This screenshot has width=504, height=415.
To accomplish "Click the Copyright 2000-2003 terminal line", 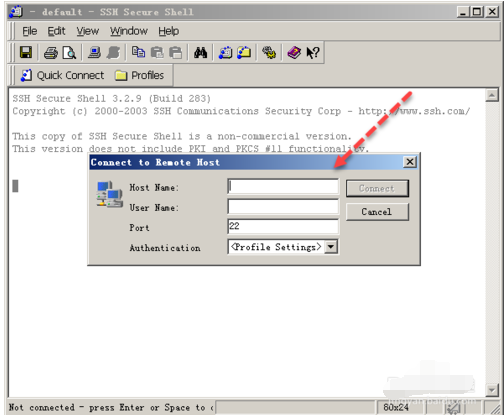I will click(x=241, y=111).
